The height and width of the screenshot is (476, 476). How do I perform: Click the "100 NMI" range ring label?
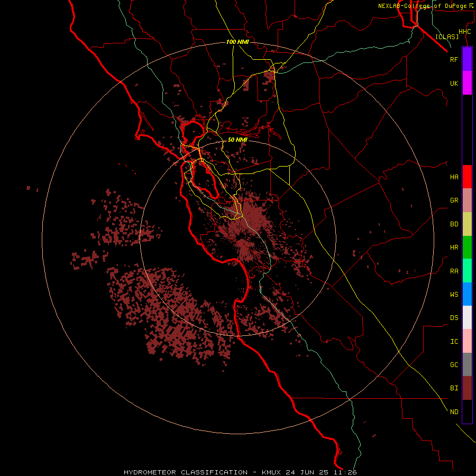tap(237, 42)
